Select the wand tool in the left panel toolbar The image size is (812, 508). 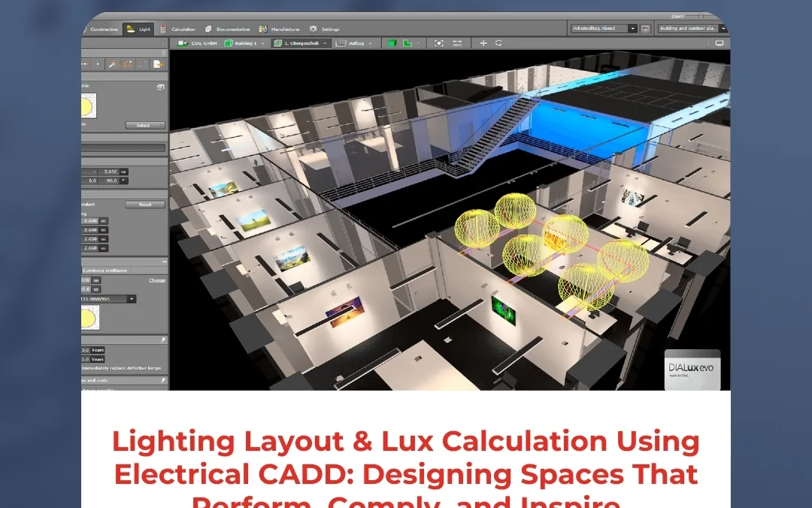pos(113,63)
